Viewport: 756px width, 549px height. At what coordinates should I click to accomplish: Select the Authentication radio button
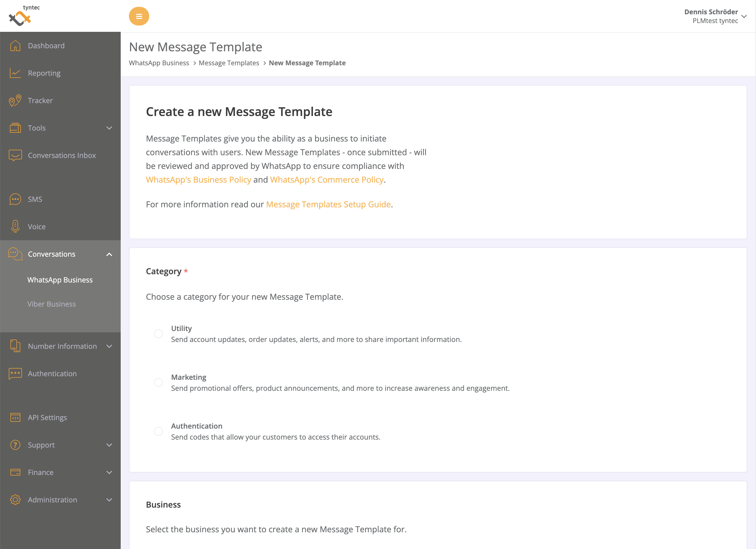[x=159, y=431]
